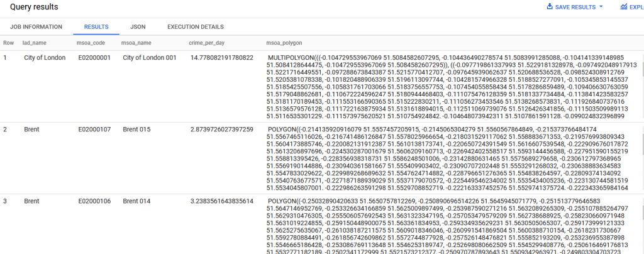Select the 3.2383561643835614 crime value
This screenshot has width=644, height=254.
click(x=222, y=201)
